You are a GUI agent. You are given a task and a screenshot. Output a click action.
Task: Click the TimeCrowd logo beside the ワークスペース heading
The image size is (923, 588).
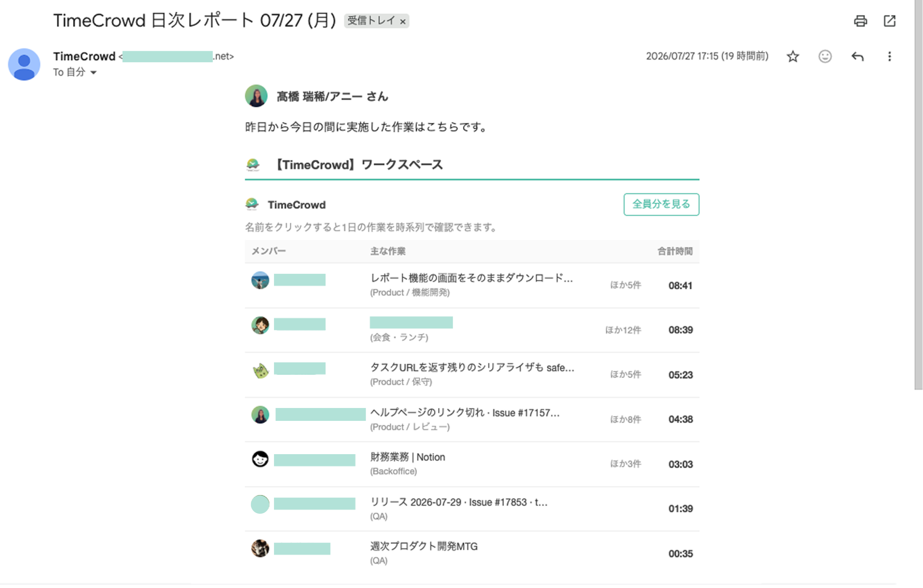(253, 165)
